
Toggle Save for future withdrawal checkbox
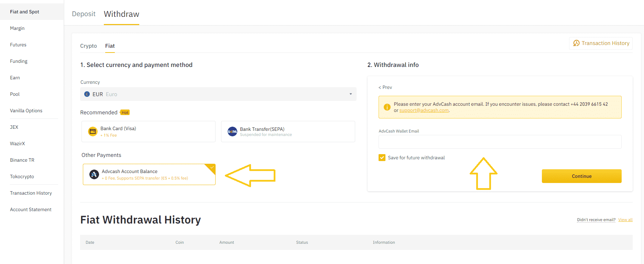[382, 158]
